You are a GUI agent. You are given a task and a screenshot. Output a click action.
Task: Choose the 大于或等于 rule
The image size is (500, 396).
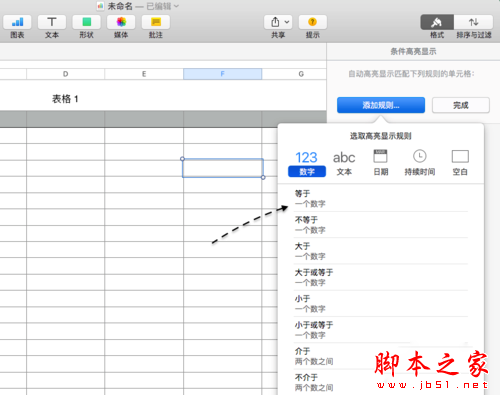click(x=381, y=277)
